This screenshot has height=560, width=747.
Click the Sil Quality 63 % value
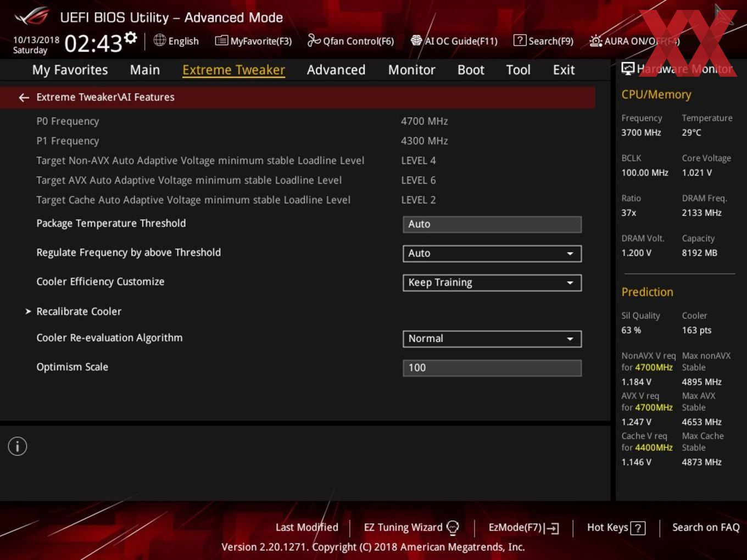(x=631, y=331)
